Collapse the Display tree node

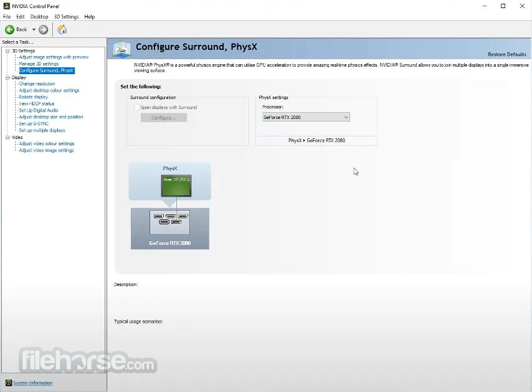tap(7, 77)
